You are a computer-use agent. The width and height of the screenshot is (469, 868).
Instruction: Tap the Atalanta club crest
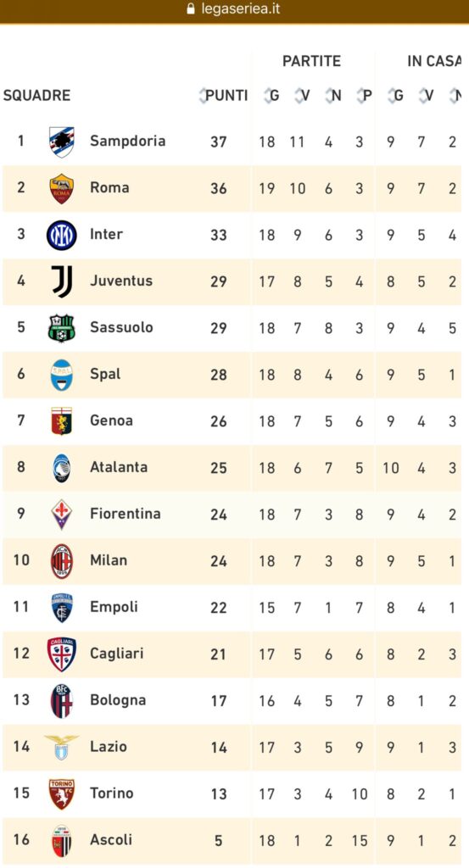pyautogui.click(x=62, y=468)
